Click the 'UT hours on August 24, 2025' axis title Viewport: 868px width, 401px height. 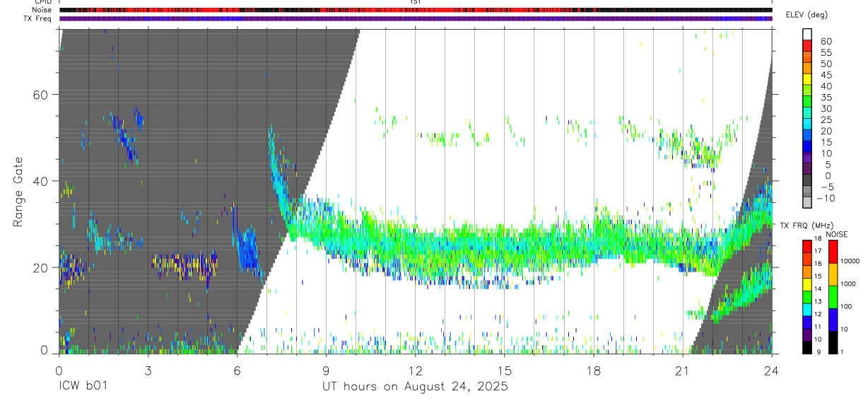tap(415, 387)
